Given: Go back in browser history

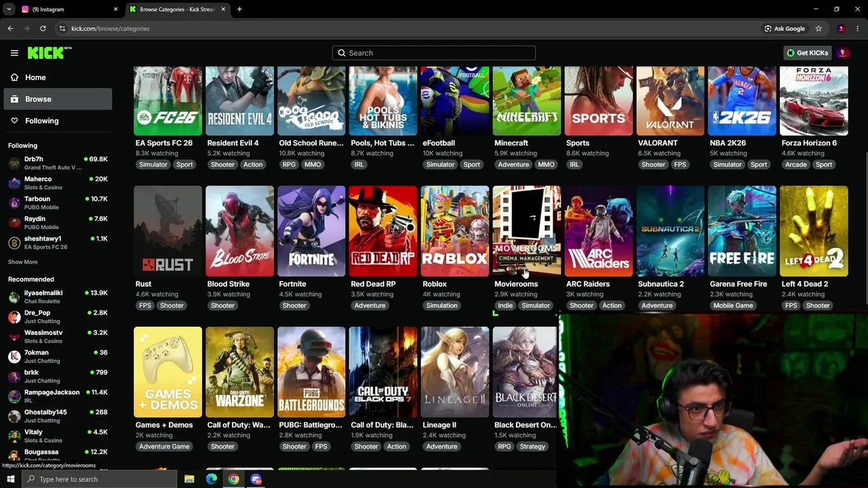Looking at the screenshot, I should [10, 28].
